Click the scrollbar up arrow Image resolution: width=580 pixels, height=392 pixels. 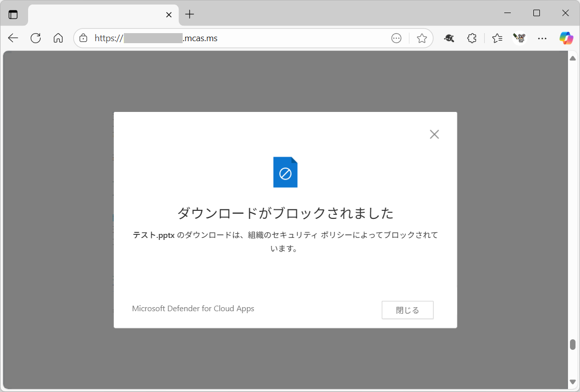pos(572,58)
